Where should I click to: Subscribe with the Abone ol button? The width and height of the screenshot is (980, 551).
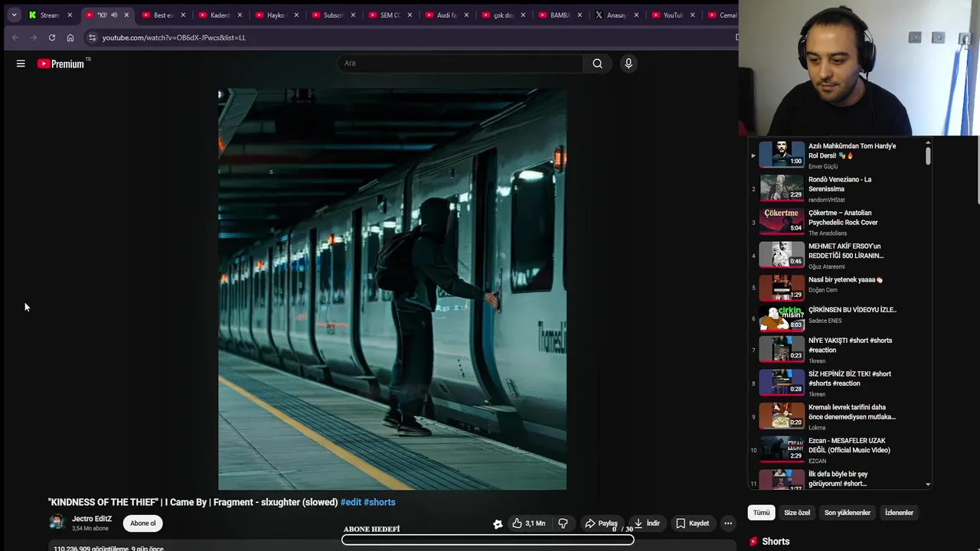pos(143,523)
